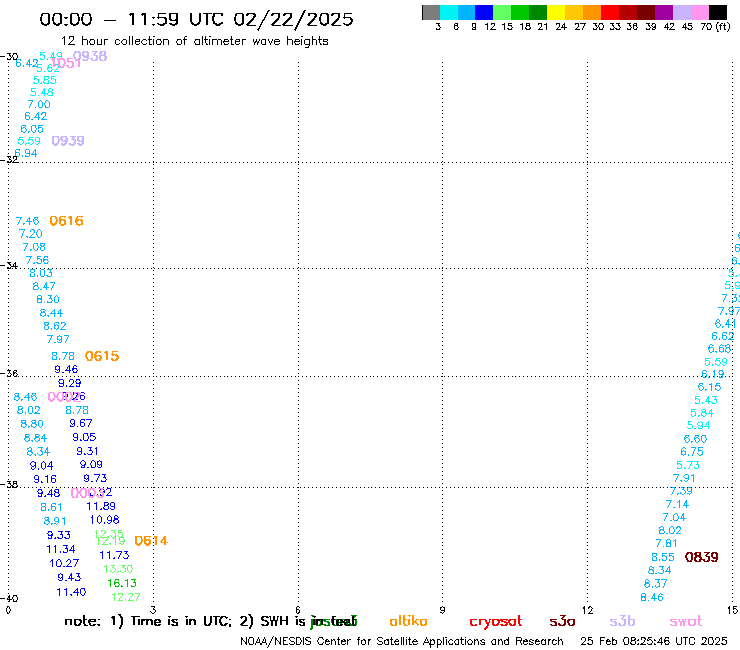The width and height of the screenshot is (740, 650).
Task: Click the s3b pass time 0939
Action: [x=68, y=141]
